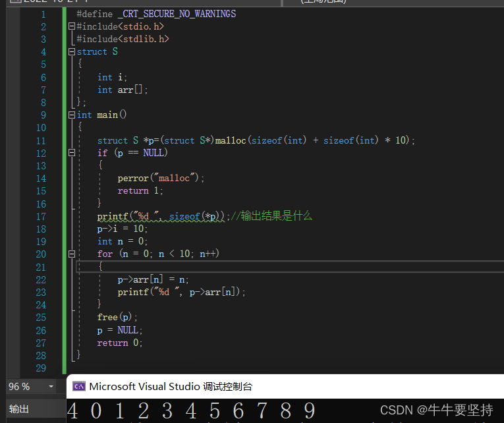Click the Microsoft Visual Studio 调试控制台 title
The width and height of the screenshot is (504, 423).
[171, 386]
